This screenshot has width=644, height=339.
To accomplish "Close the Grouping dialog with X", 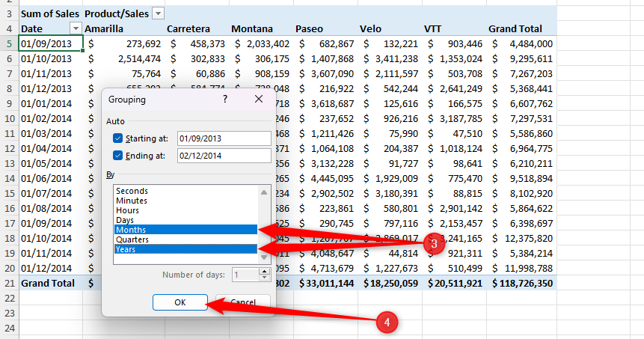I will pyautogui.click(x=259, y=99).
